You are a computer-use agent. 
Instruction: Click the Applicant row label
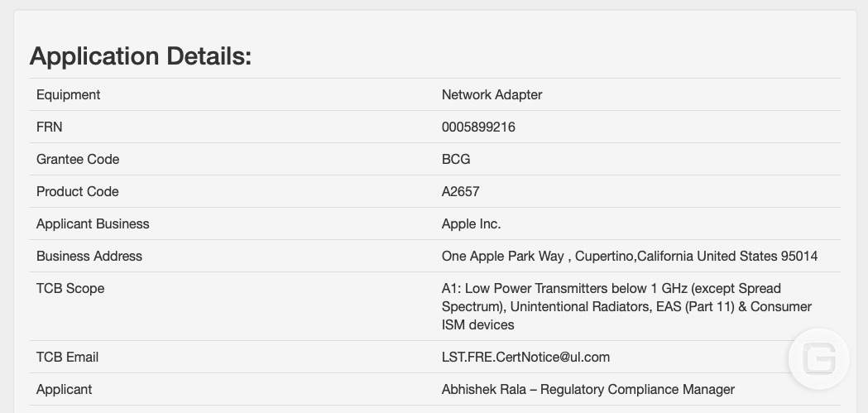click(65, 389)
